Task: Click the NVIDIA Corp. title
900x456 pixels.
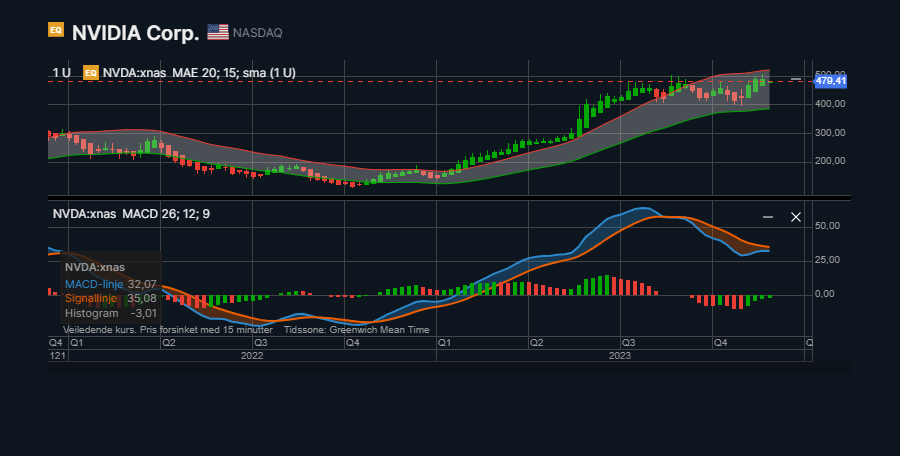Action: pyautogui.click(x=136, y=32)
